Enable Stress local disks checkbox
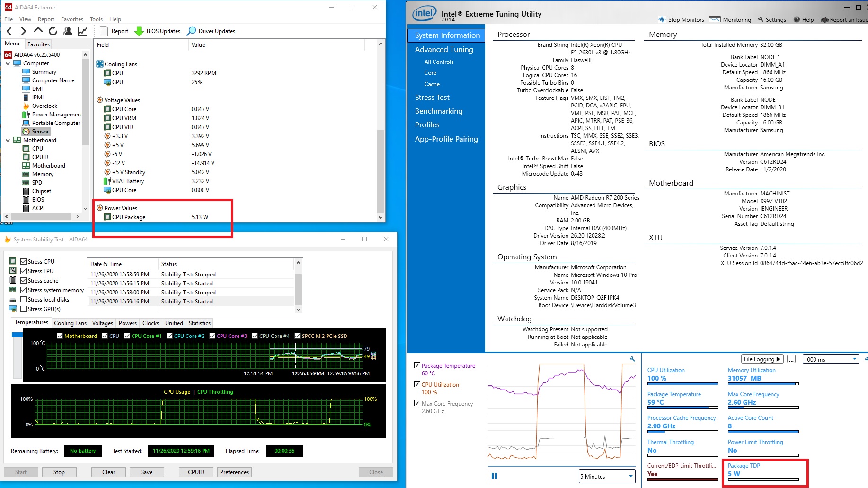 click(23, 300)
